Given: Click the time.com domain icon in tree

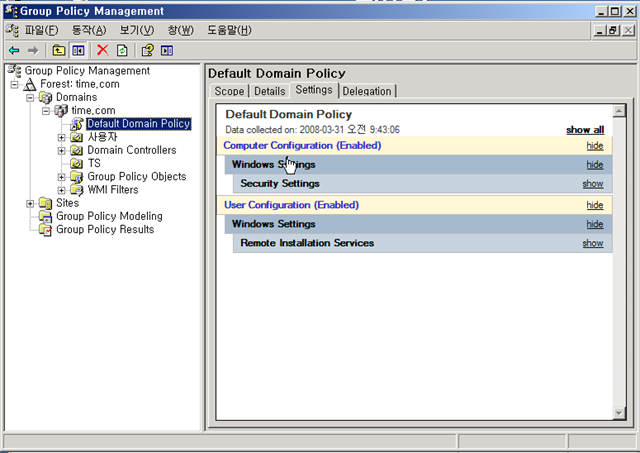Looking at the screenshot, I should (61, 110).
